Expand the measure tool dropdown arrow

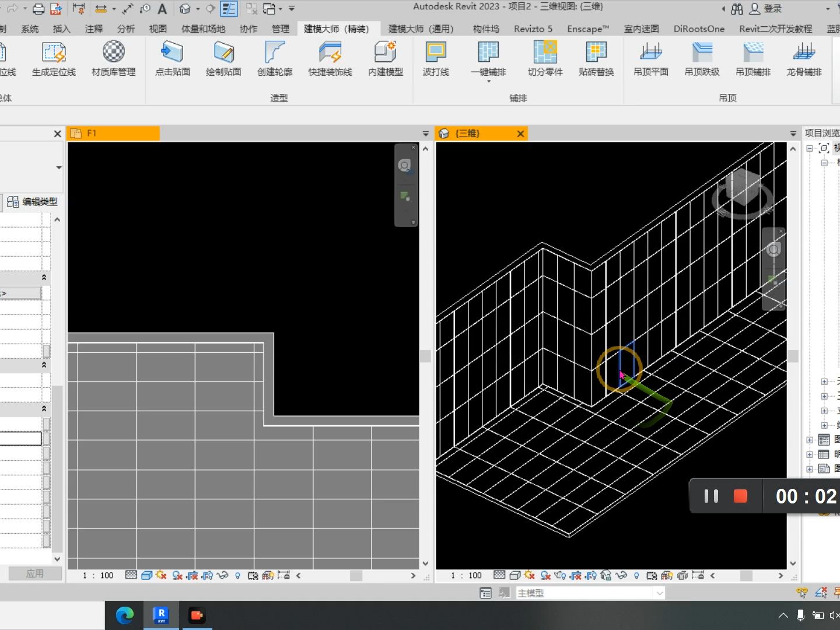coord(114,9)
